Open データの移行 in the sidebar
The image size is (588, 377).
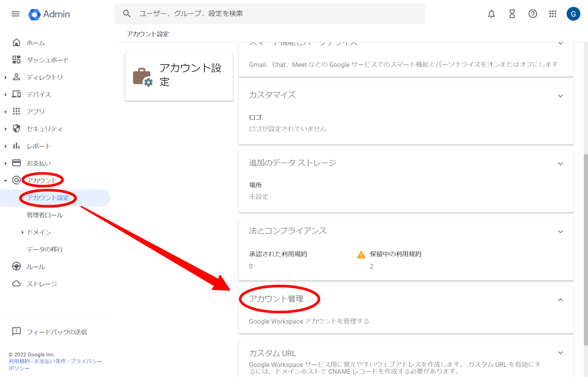click(x=45, y=249)
